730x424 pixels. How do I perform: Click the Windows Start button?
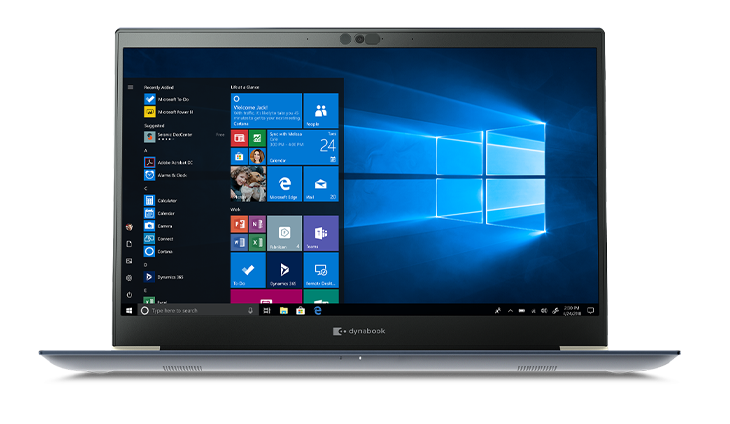(x=129, y=310)
